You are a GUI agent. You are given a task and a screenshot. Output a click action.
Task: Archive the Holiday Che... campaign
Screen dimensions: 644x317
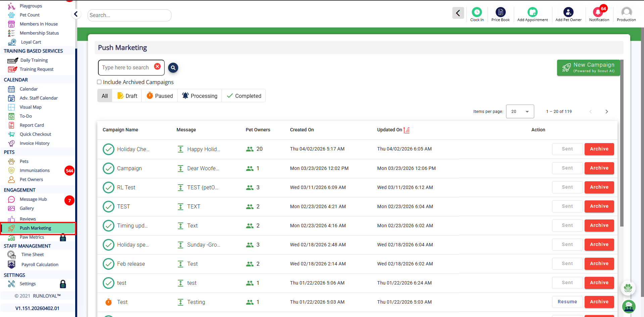[x=599, y=149]
